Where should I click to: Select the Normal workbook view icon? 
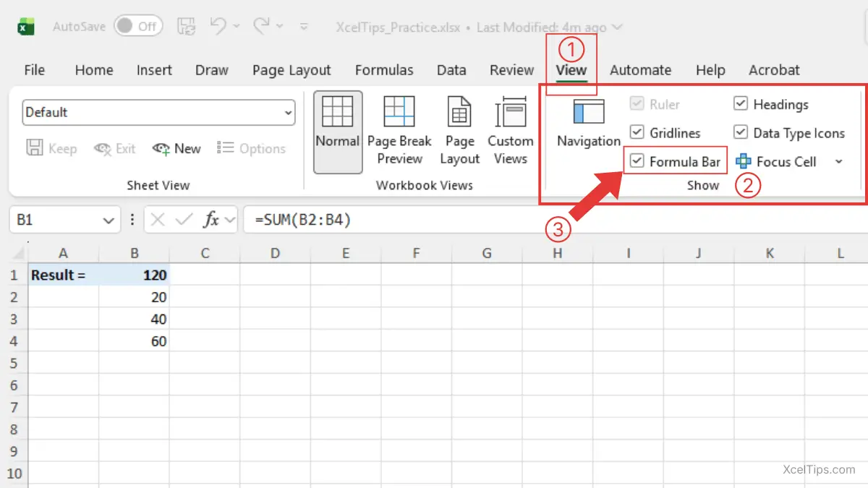(x=337, y=131)
